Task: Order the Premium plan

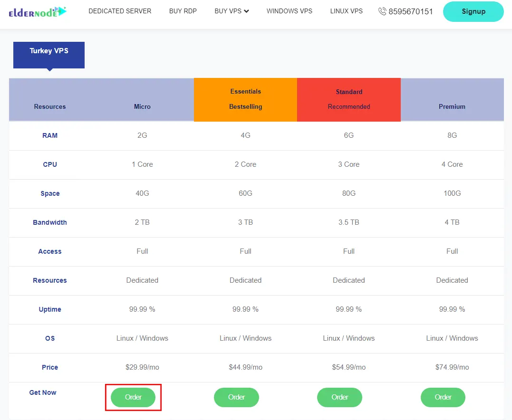Action: coord(443,397)
